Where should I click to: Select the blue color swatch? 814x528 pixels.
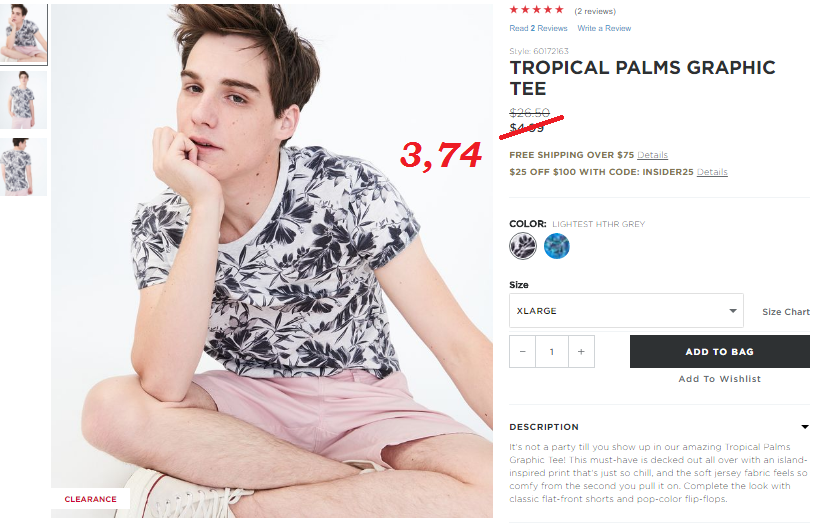coord(557,246)
